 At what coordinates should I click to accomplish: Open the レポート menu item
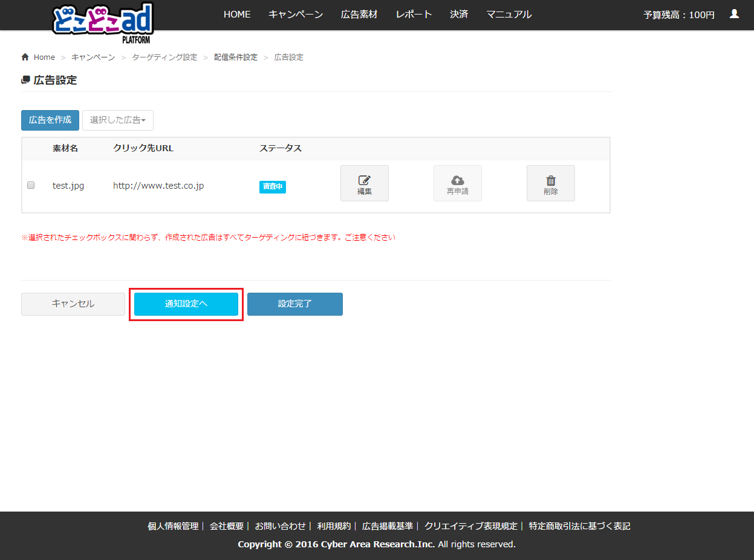point(414,15)
